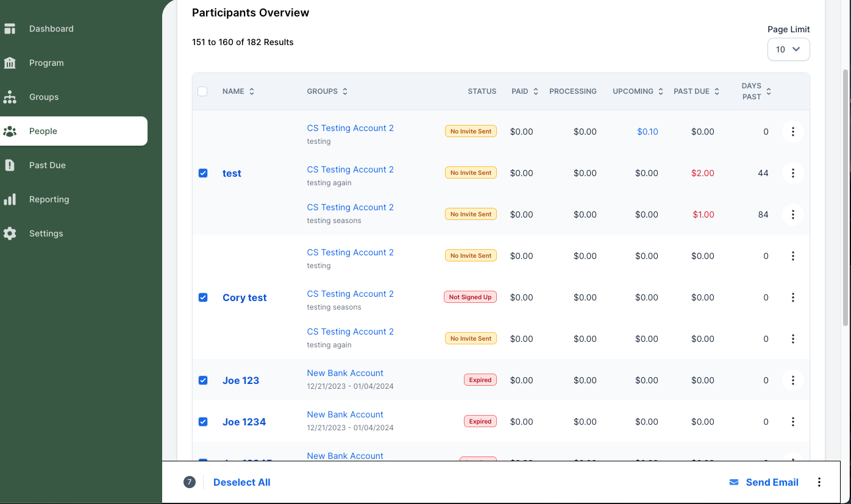Go to Reporting in sidebar menu

(49, 199)
